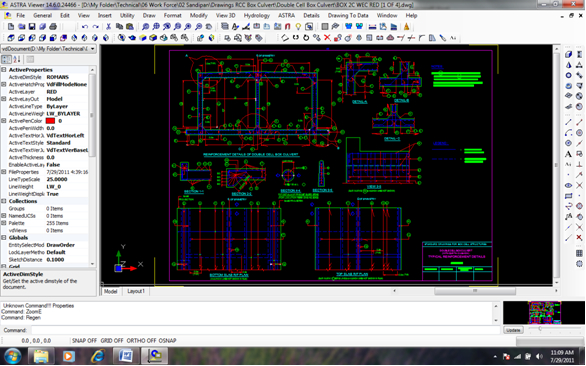The width and height of the screenshot is (586, 366).
Task: Open the ASTRA menu
Action: point(286,15)
